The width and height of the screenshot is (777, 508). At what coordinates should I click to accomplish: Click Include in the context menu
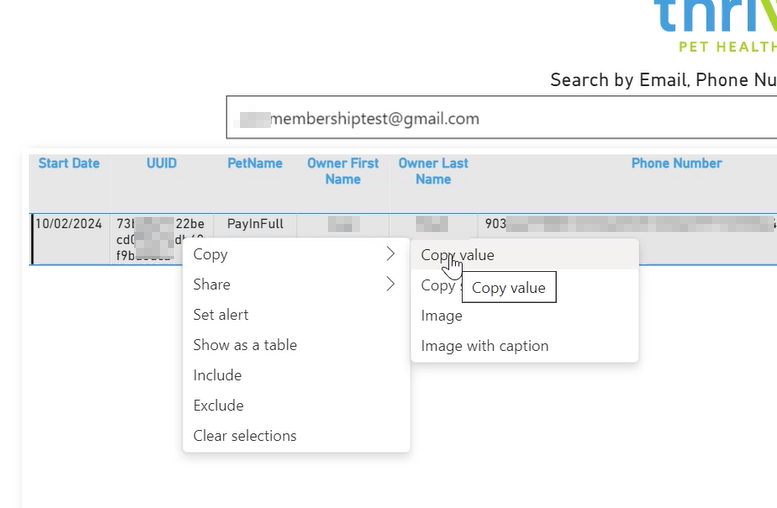(x=217, y=375)
